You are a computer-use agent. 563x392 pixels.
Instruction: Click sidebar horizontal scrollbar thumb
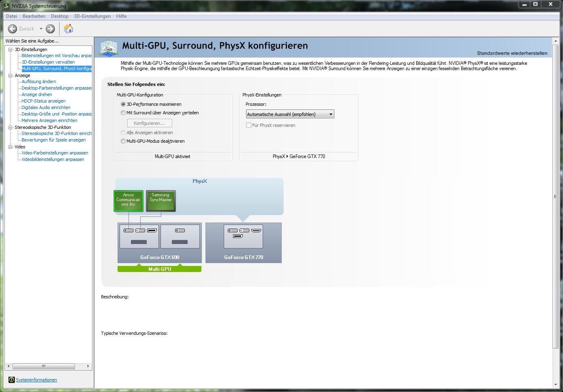coord(44,366)
